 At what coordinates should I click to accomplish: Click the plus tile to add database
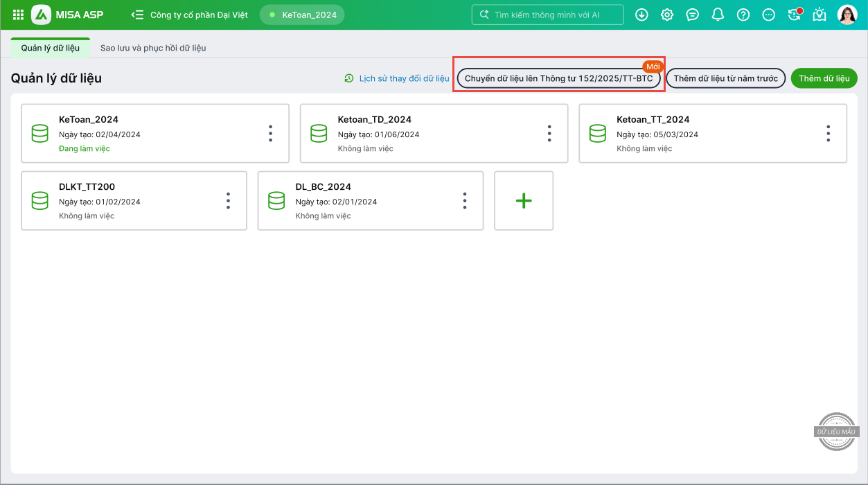click(x=524, y=201)
